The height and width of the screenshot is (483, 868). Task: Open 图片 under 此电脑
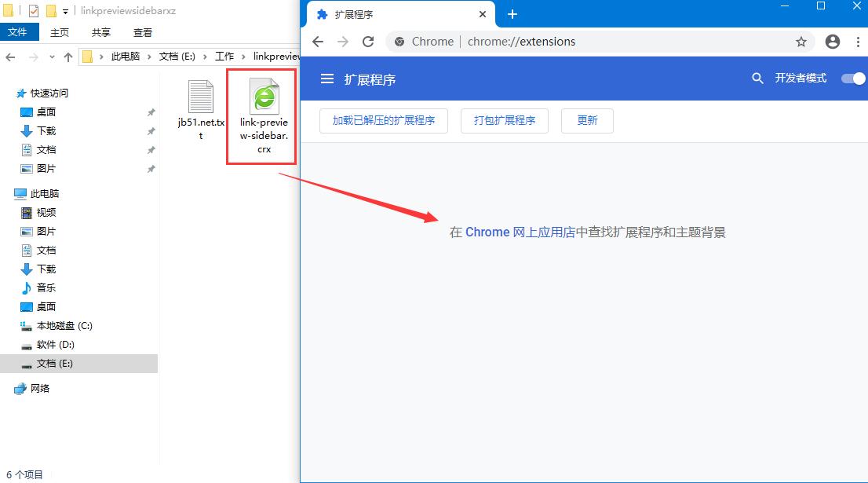pos(46,231)
